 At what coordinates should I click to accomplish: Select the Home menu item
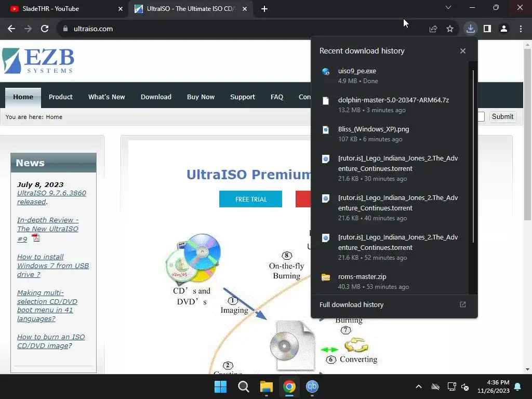coord(23,97)
